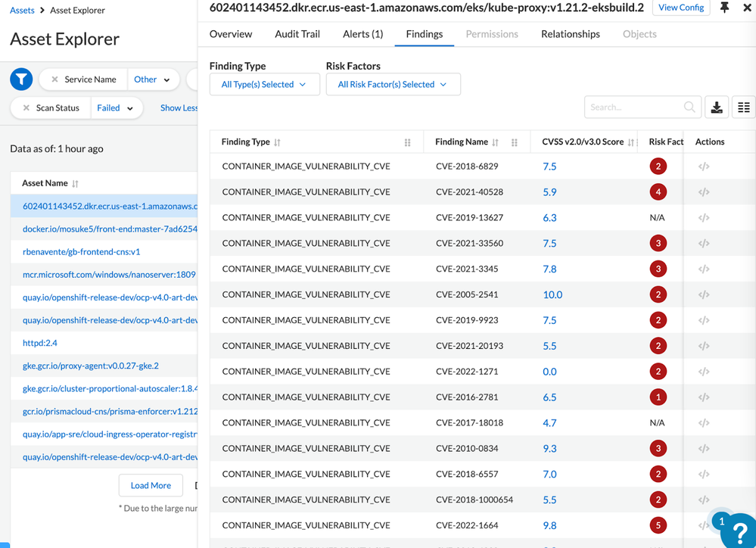756x548 pixels.
Task: Open the help question mark icon
Action: [737, 531]
